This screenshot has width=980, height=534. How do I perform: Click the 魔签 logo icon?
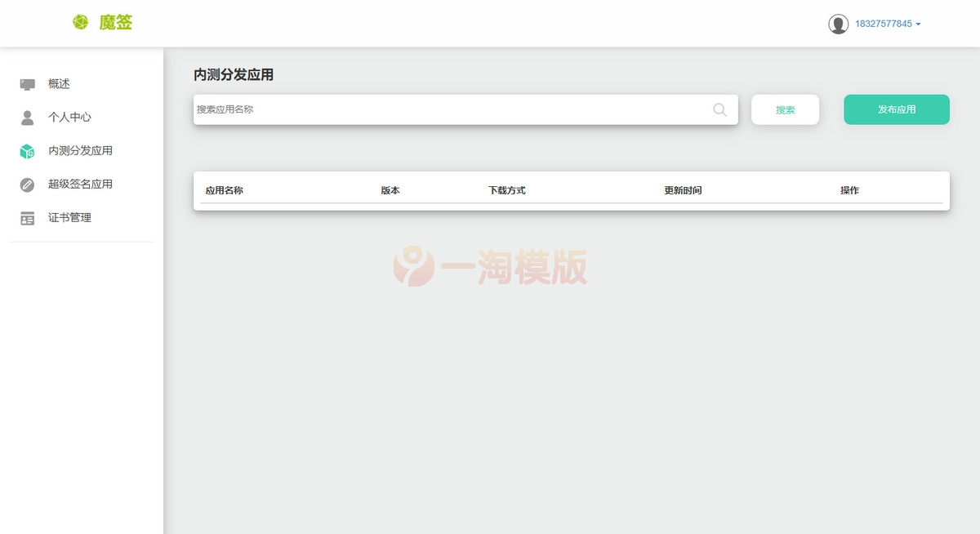(x=80, y=22)
